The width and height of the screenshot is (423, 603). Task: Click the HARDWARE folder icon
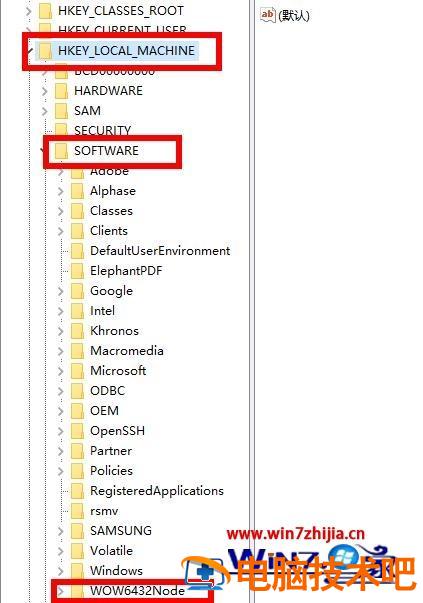pyautogui.click(x=62, y=91)
